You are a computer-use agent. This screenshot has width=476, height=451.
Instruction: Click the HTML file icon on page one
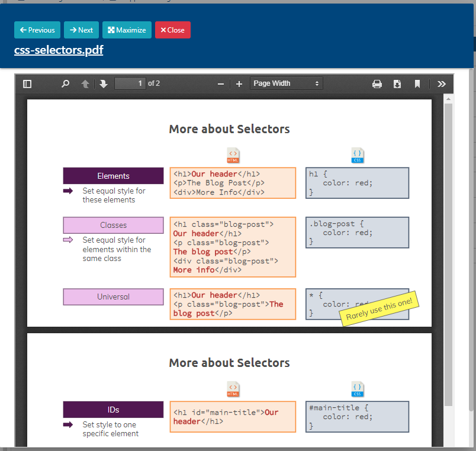click(x=233, y=156)
